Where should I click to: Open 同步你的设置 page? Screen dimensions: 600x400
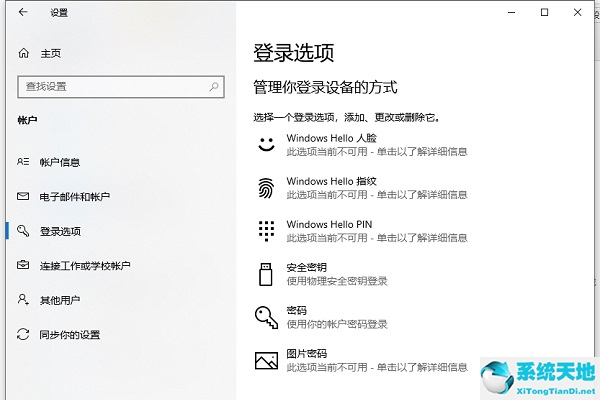pyautogui.click(x=70, y=335)
